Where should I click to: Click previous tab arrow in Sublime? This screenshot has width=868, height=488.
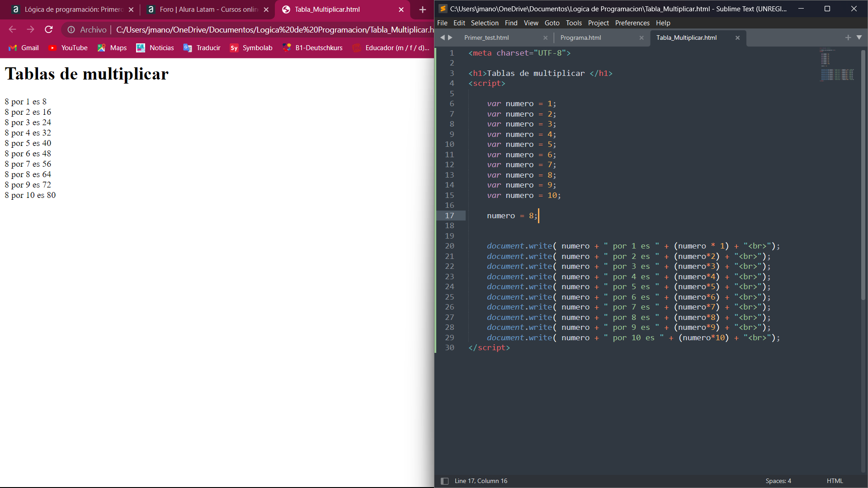442,38
